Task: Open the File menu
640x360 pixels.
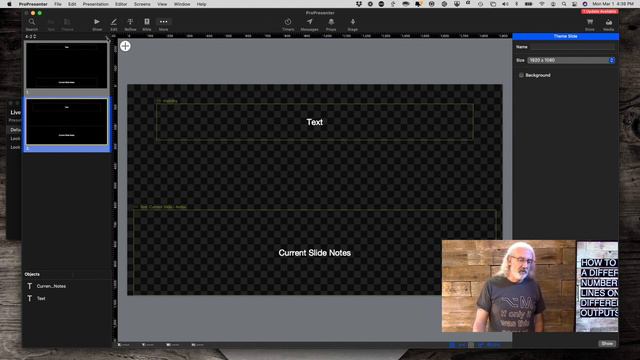Action: click(58, 4)
